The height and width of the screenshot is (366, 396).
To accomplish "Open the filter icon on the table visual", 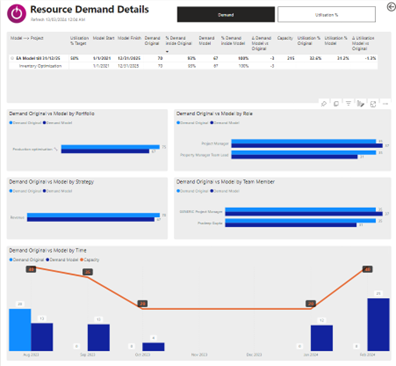I will (x=348, y=104).
